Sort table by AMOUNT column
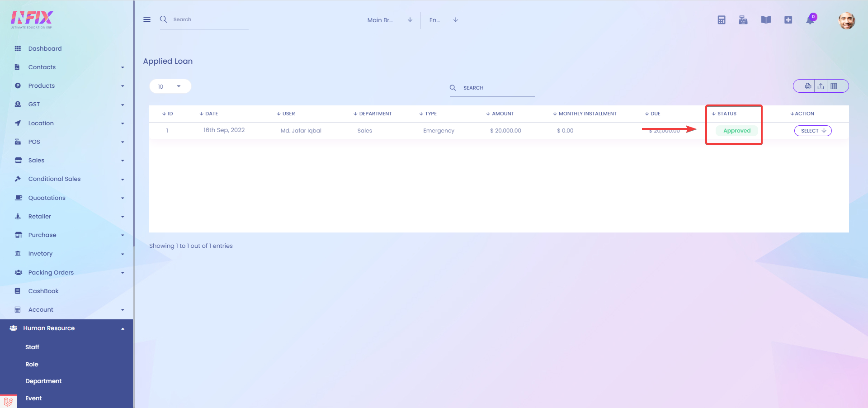Viewport: 868px width, 408px height. 500,114
